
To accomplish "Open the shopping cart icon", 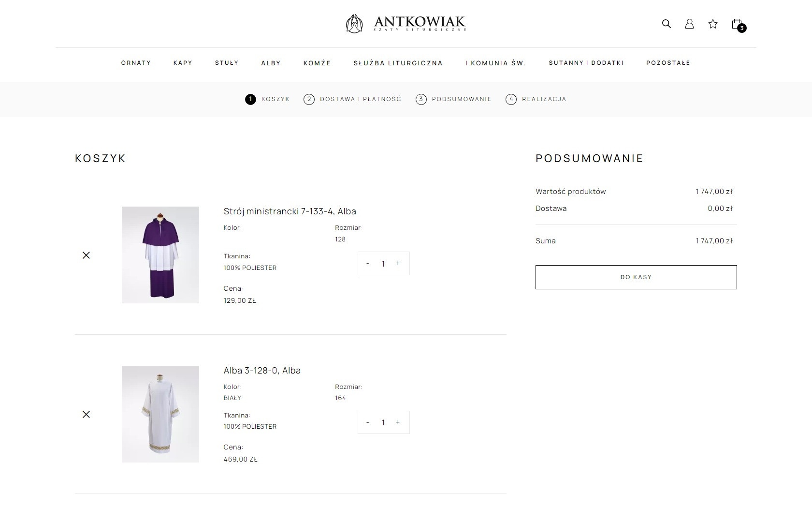I will (x=737, y=24).
